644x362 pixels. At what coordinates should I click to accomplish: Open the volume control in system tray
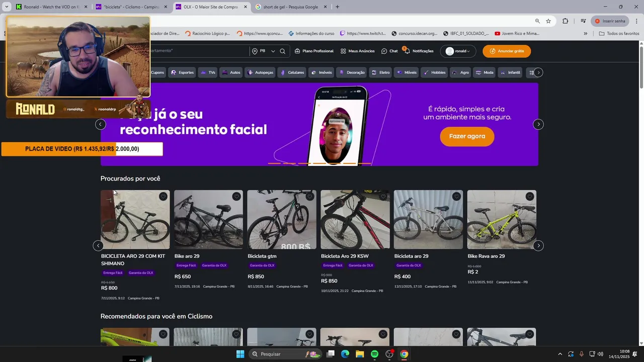pos(600,354)
